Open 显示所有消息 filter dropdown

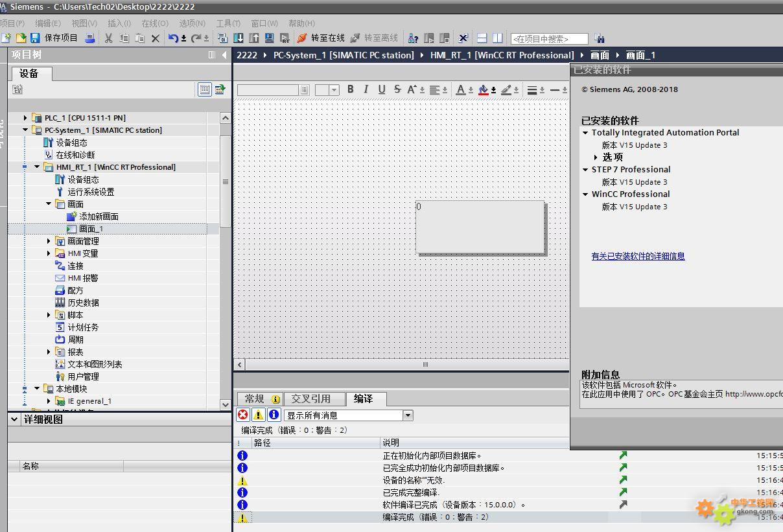[x=408, y=415]
